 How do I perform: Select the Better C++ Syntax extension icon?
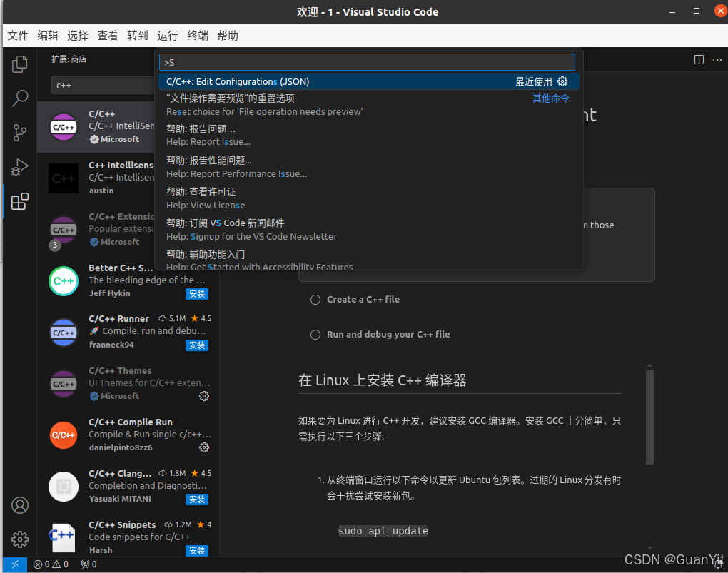(64, 281)
